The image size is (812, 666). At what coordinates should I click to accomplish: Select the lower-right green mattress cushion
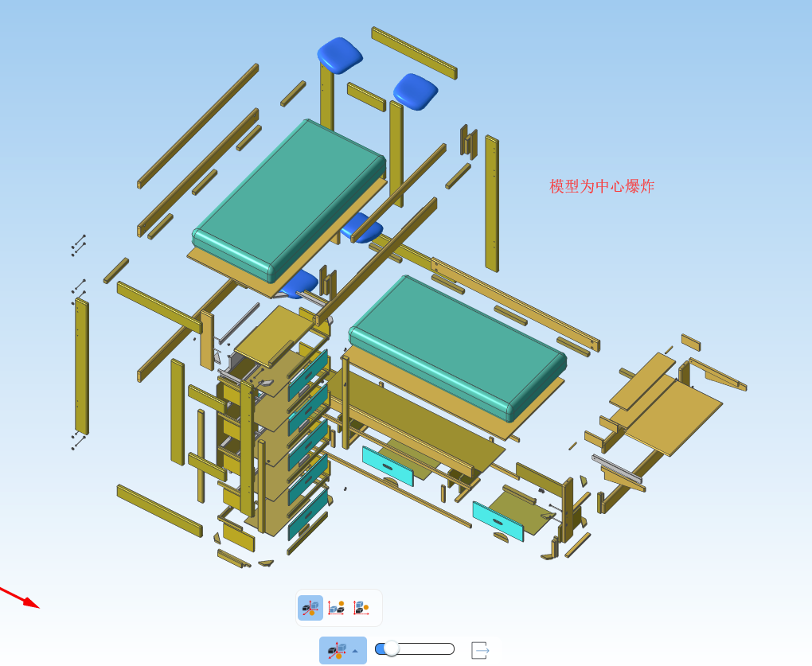tap(458, 346)
